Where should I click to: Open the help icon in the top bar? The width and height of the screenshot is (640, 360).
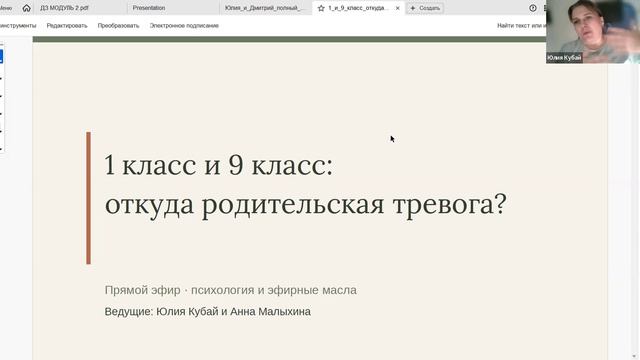click(533, 8)
